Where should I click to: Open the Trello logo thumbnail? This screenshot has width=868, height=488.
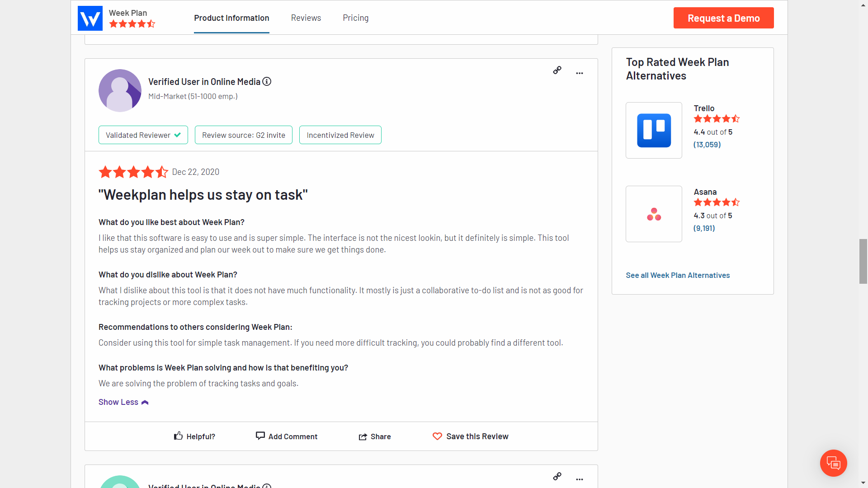click(654, 130)
